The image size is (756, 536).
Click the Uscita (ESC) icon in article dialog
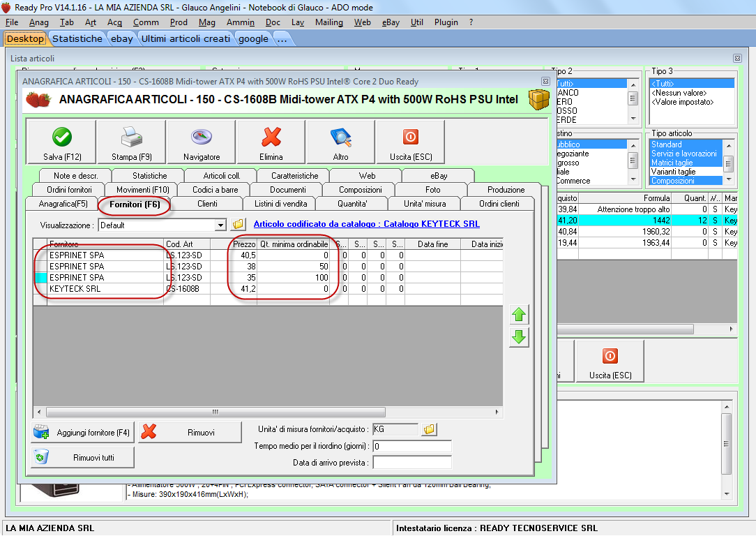coord(410,137)
